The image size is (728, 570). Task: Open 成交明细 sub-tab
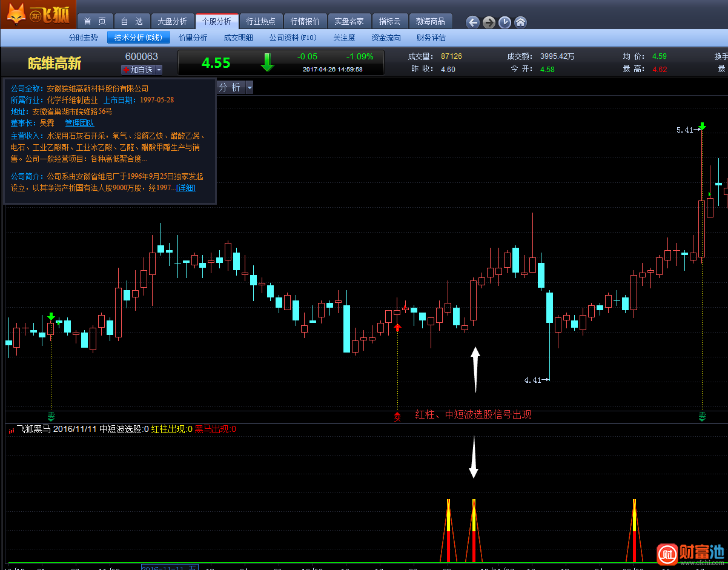[x=238, y=38]
